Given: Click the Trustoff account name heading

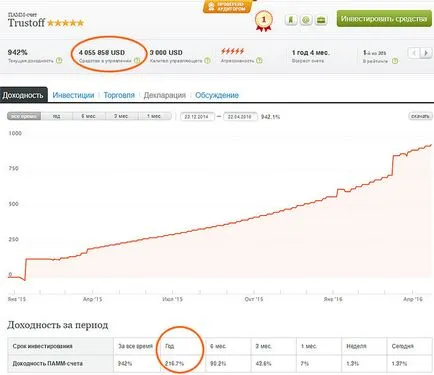Looking at the screenshot, I should tap(26, 23).
